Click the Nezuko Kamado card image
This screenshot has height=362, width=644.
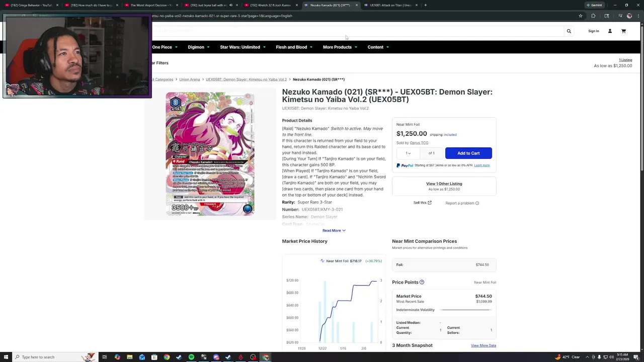click(x=210, y=154)
